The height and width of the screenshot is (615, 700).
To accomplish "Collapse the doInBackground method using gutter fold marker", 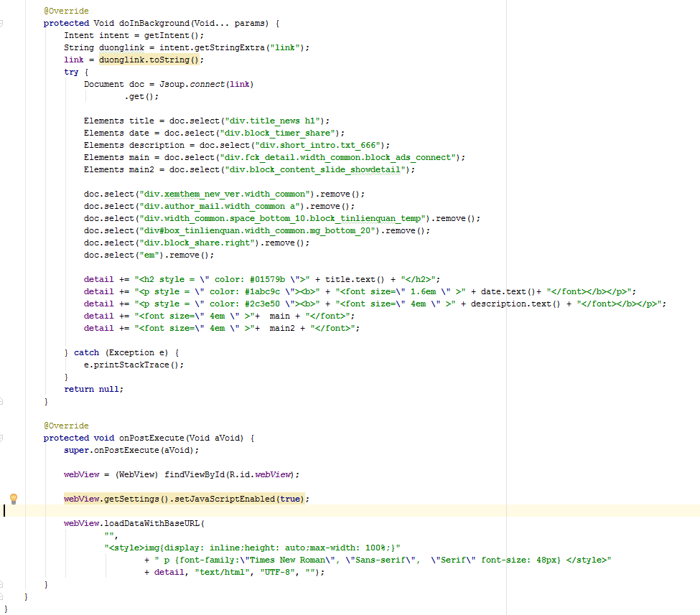I will click(x=2, y=23).
